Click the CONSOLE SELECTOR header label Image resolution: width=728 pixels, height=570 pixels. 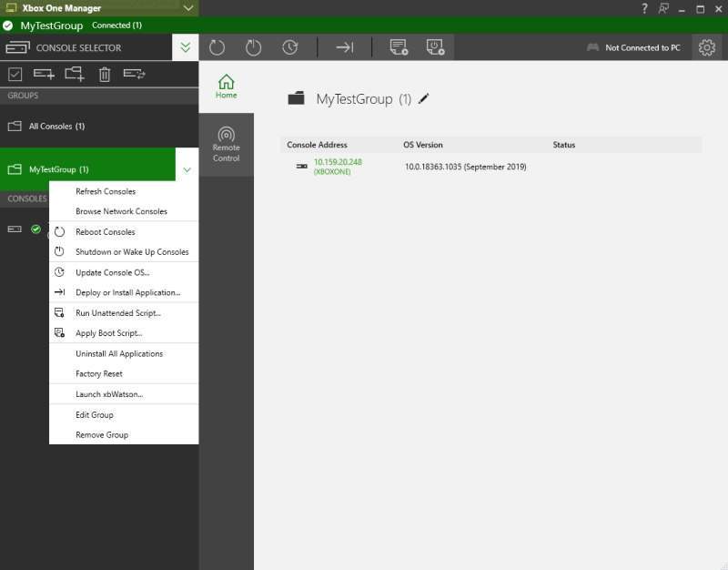click(78, 48)
